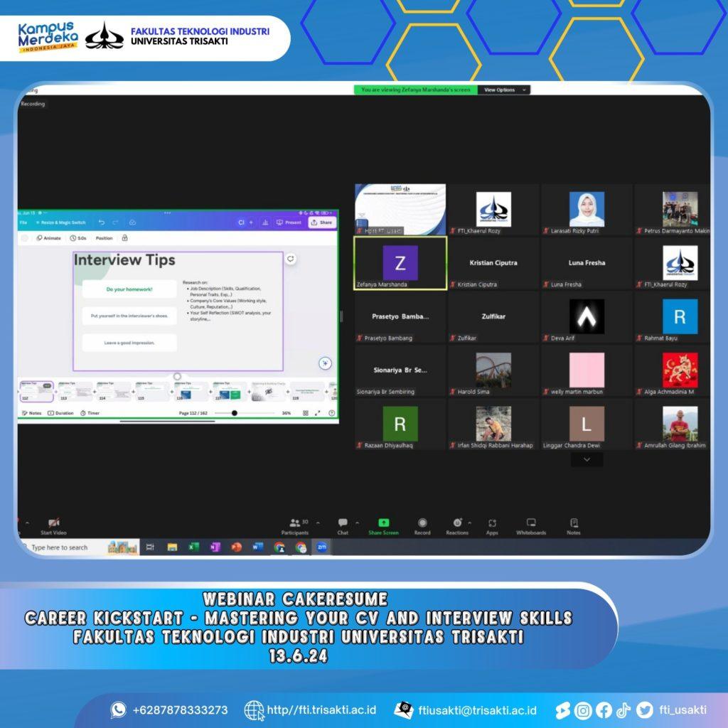The image size is (728, 728).
Task: Open Word on the Windows taskbar
Action: [x=257, y=547]
